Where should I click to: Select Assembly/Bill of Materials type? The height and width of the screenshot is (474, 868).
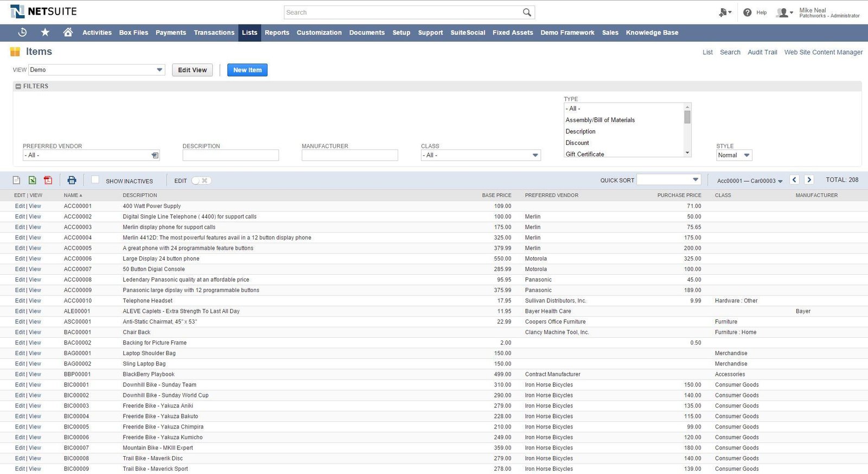600,120
